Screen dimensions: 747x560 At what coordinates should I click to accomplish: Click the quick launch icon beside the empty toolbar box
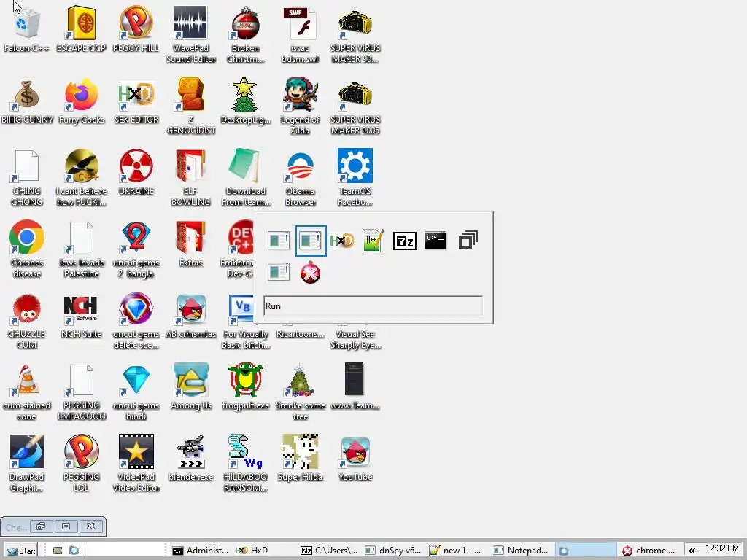click(x=74, y=551)
